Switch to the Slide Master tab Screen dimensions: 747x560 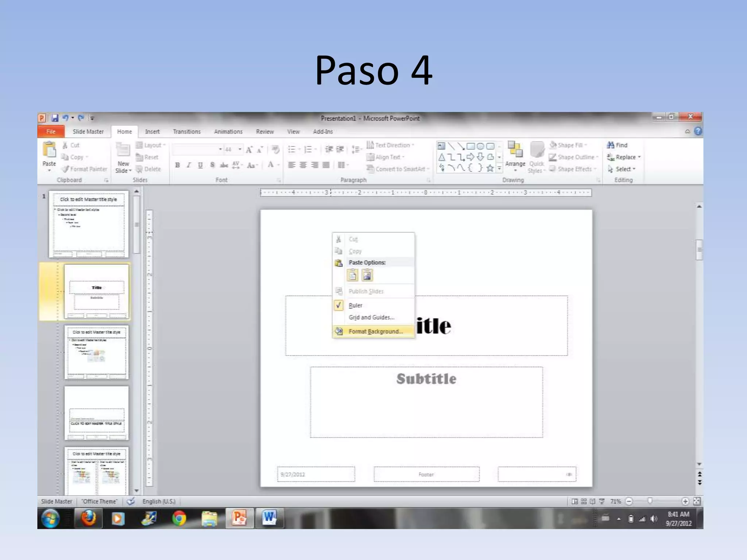click(x=88, y=132)
